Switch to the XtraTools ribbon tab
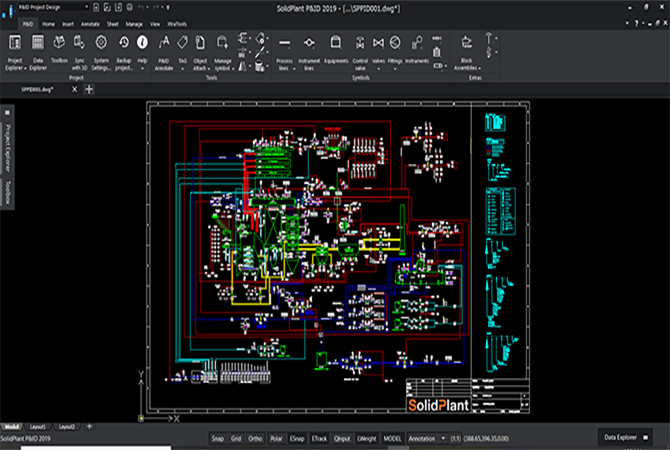 coord(177,24)
